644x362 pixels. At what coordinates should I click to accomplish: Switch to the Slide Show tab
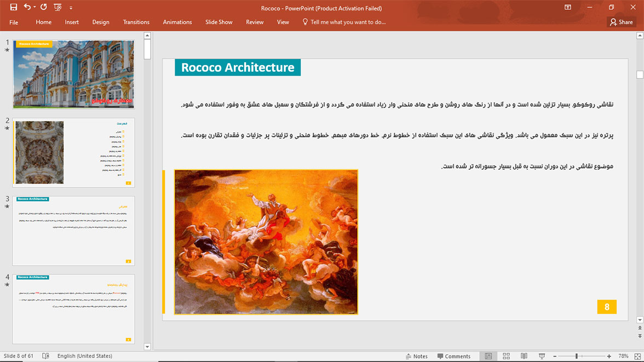219,22
